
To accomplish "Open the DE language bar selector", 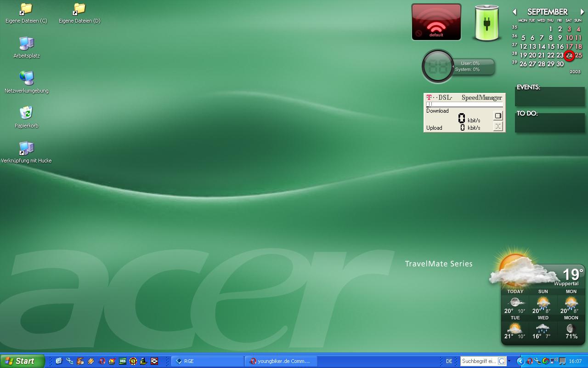I will pyautogui.click(x=449, y=361).
